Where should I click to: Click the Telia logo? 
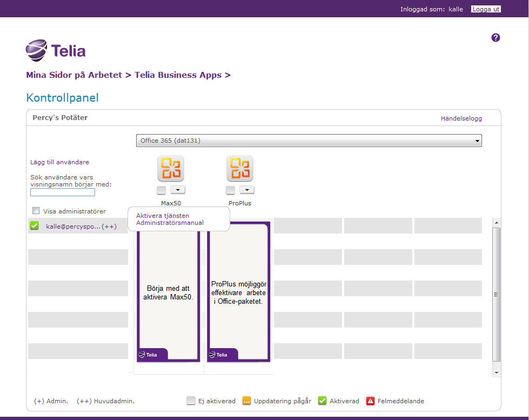point(56,50)
